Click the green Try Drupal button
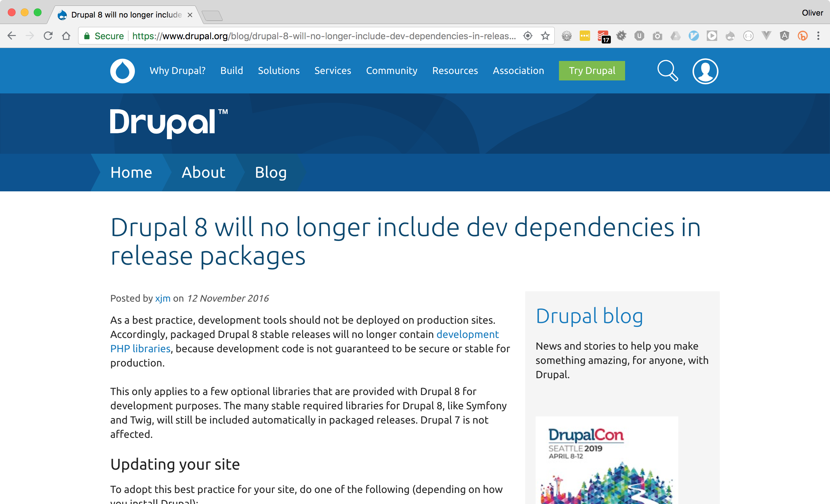 [591, 71]
